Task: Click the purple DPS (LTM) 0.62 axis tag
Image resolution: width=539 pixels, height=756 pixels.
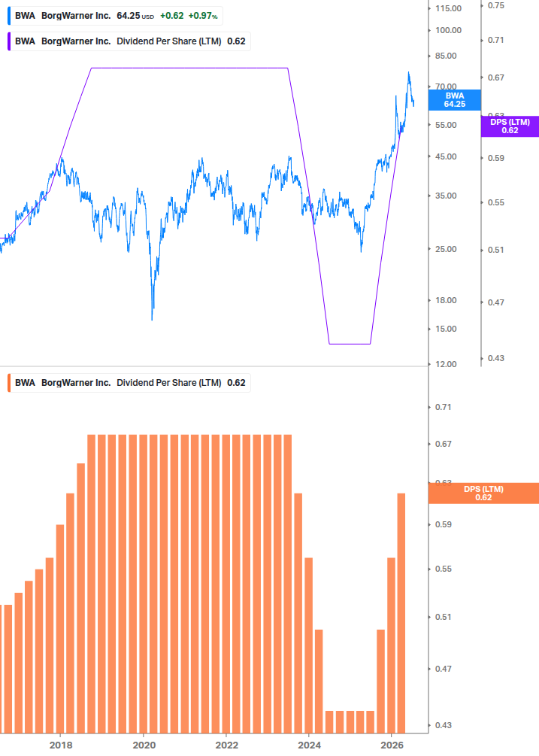Action: pyautogui.click(x=510, y=126)
